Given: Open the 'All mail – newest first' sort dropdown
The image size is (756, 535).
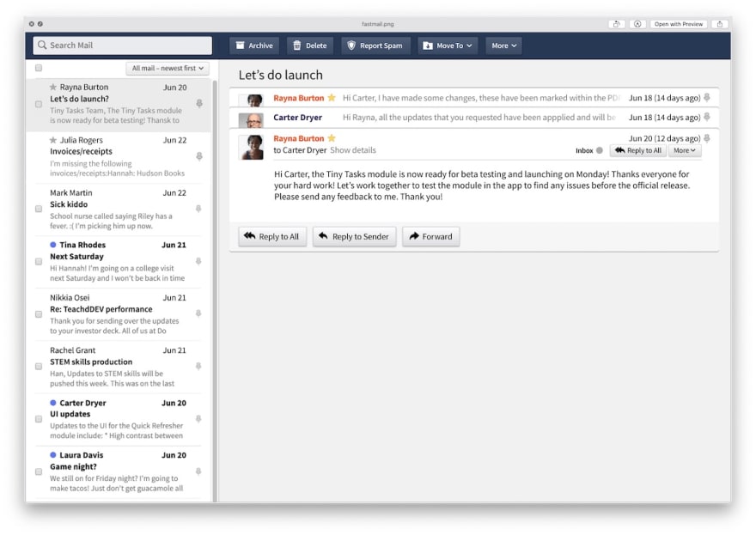Looking at the screenshot, I should pyautogui.click(x=168, y=68).
